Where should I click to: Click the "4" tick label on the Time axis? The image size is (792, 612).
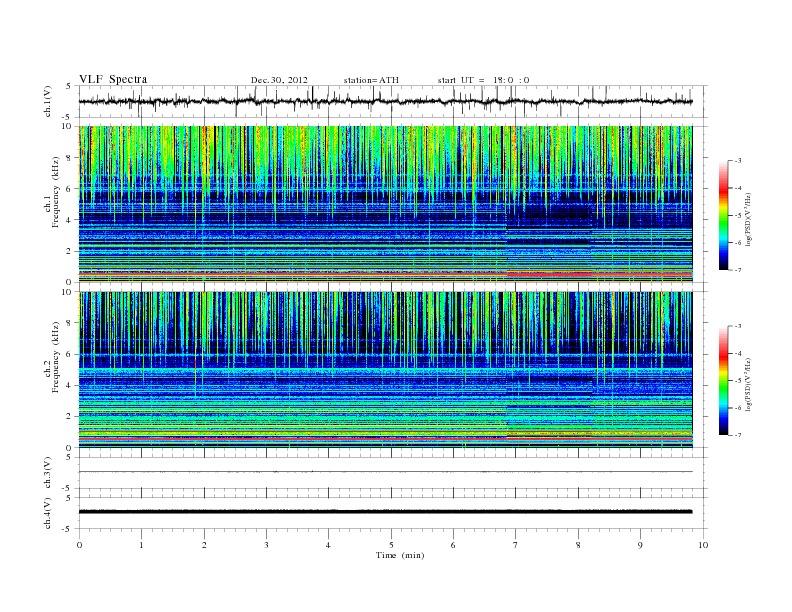click(328, 545)
